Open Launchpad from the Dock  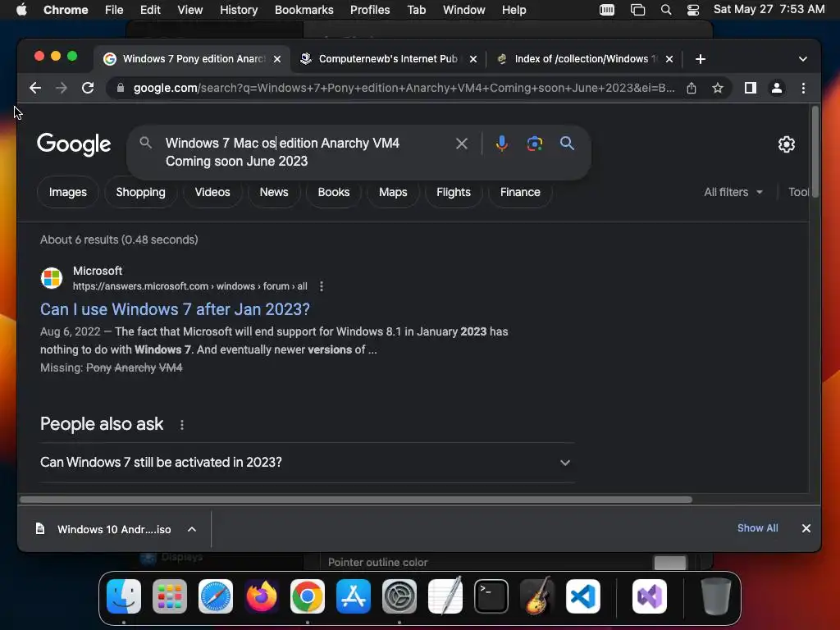(170, 596)
